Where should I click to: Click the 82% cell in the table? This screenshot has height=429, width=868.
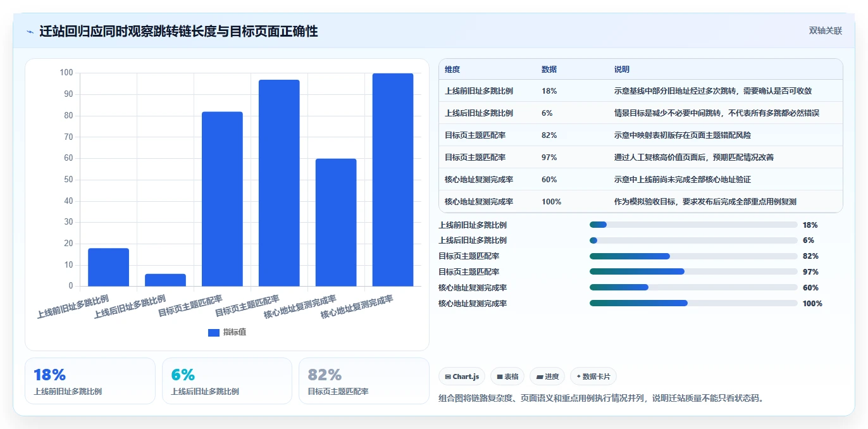click(549, 135)
